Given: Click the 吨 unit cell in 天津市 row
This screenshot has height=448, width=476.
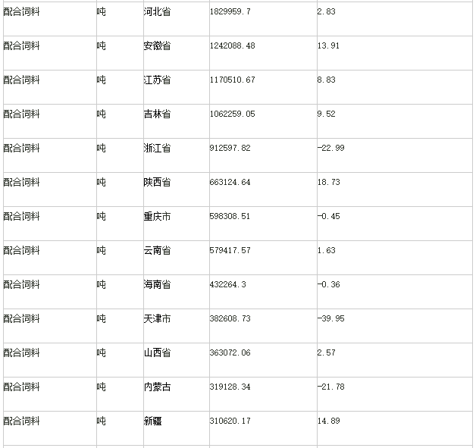Looking at the screenshot, I should (101, 319).
